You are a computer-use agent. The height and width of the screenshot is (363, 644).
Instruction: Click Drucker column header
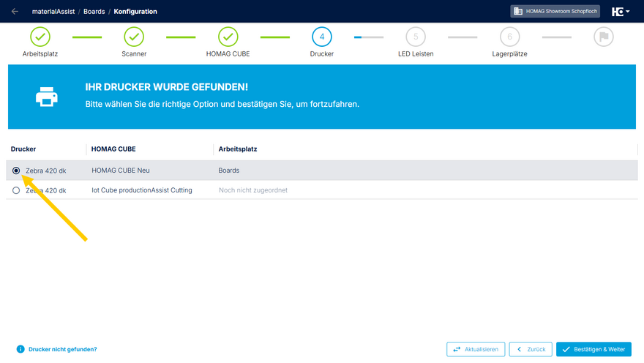click(23, 149)
